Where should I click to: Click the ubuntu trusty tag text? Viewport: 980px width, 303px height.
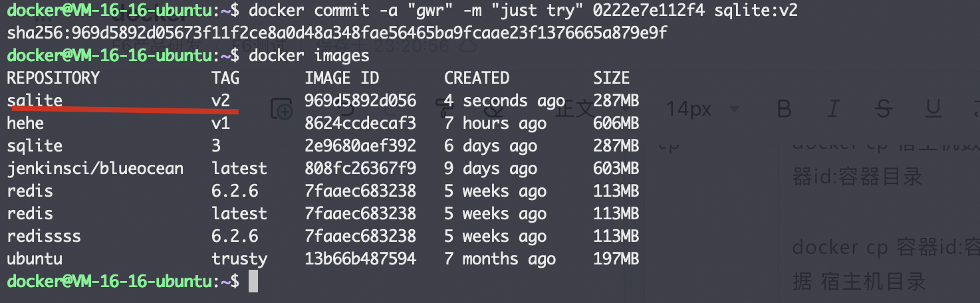[239, 259]
